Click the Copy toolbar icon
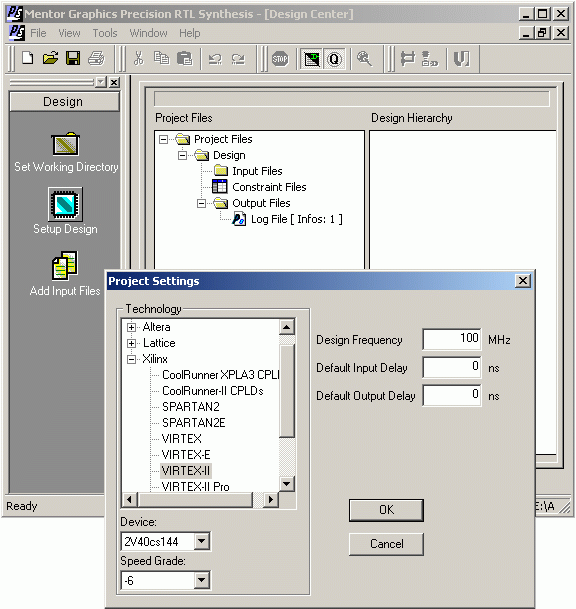Viewport: 576px width, 609px height. coord(162,59)
